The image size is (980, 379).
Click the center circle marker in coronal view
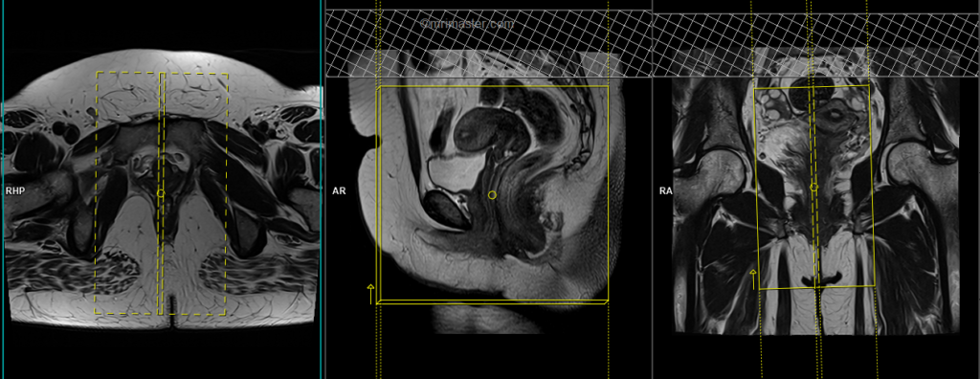813,187
